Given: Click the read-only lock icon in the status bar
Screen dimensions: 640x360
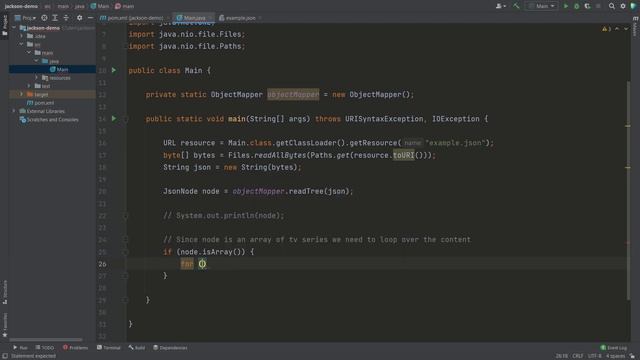Looking at the screenshot, I should (632, 356).
